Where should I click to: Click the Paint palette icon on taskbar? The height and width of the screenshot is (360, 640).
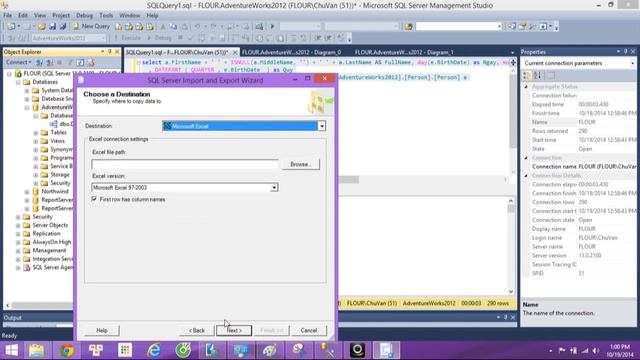[x=269, y=350]
